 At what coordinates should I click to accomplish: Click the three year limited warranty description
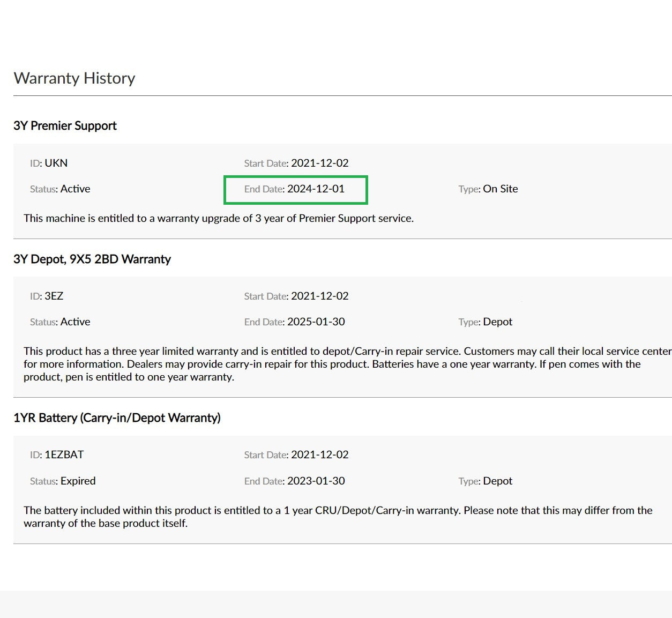click(x=347, y=364)
